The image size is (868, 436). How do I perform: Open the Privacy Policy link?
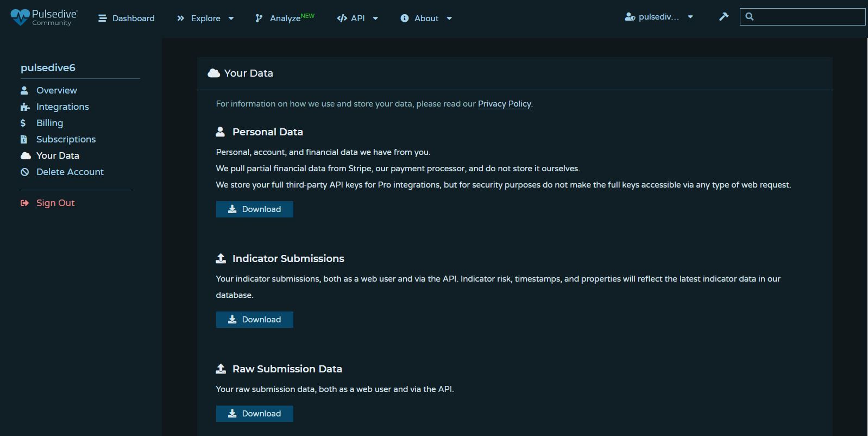pos(504,104)
